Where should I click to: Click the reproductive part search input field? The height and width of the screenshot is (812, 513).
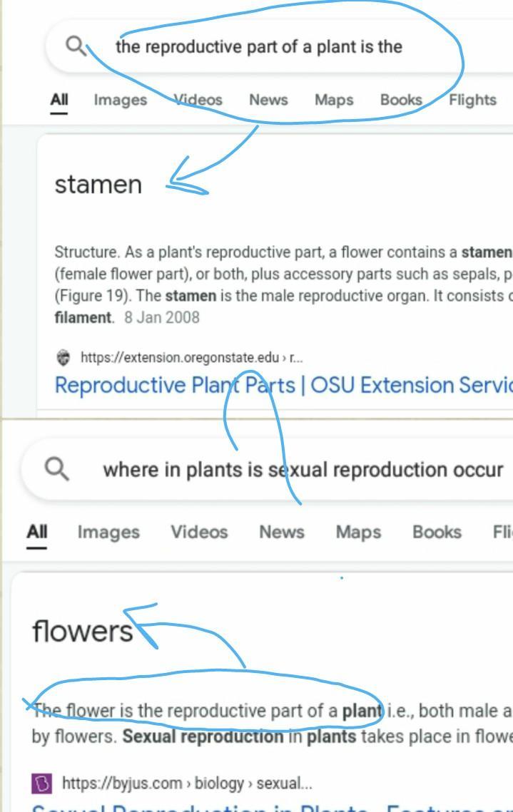click(x=259, y=46)
